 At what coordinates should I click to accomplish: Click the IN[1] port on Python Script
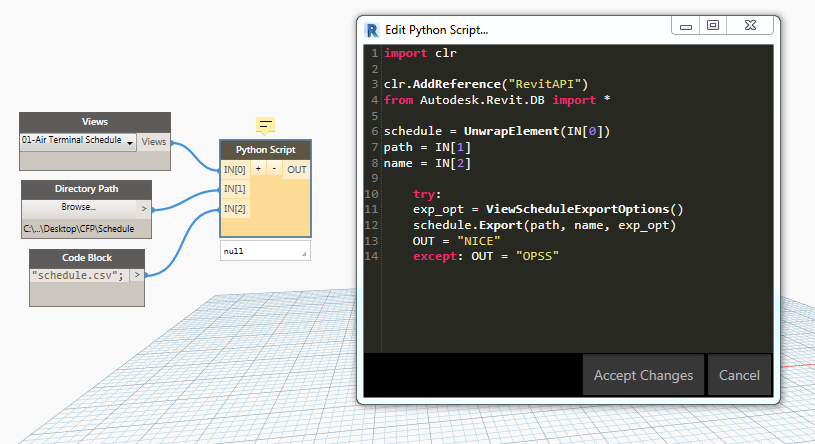pyautogui.click(x=234, y=189)
